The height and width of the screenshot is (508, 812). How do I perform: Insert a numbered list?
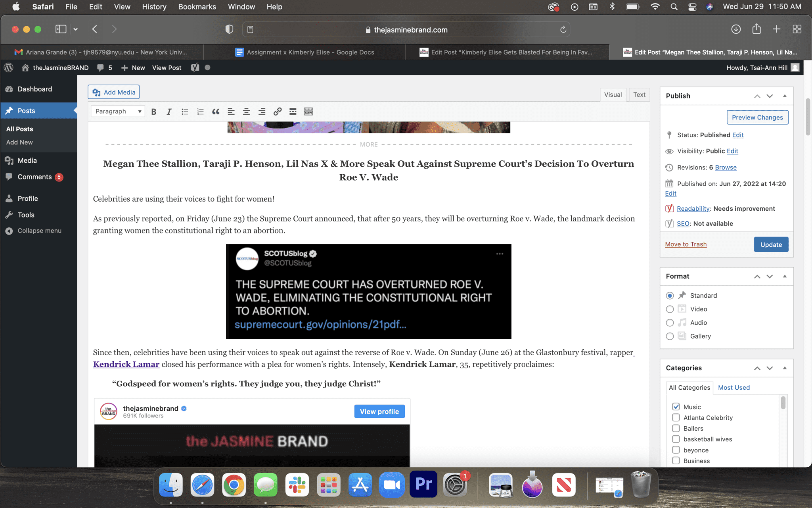[x=200, y=112]
